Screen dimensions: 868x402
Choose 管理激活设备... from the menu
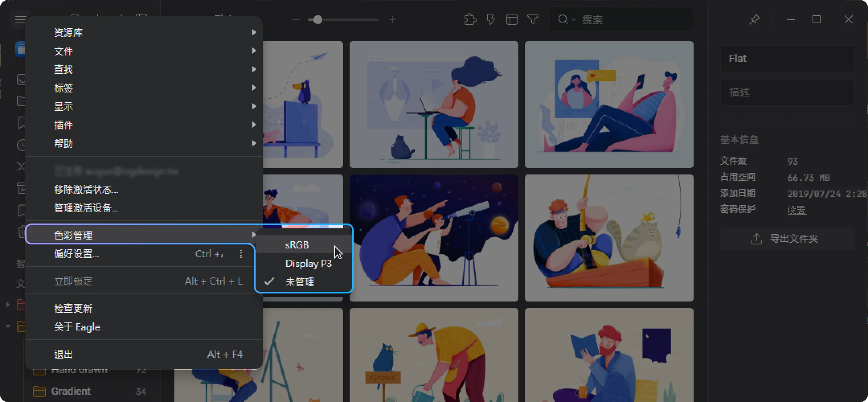tap(144, 208)
